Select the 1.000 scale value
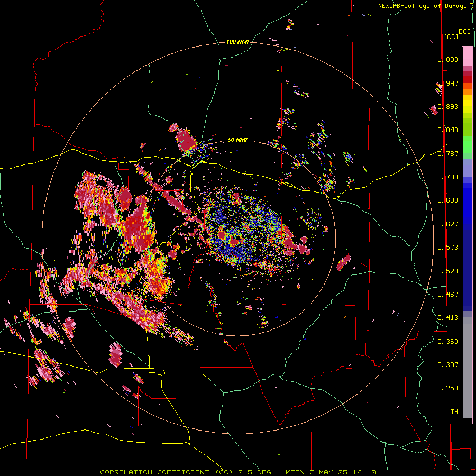476x476 pixels. pos(448,59)
